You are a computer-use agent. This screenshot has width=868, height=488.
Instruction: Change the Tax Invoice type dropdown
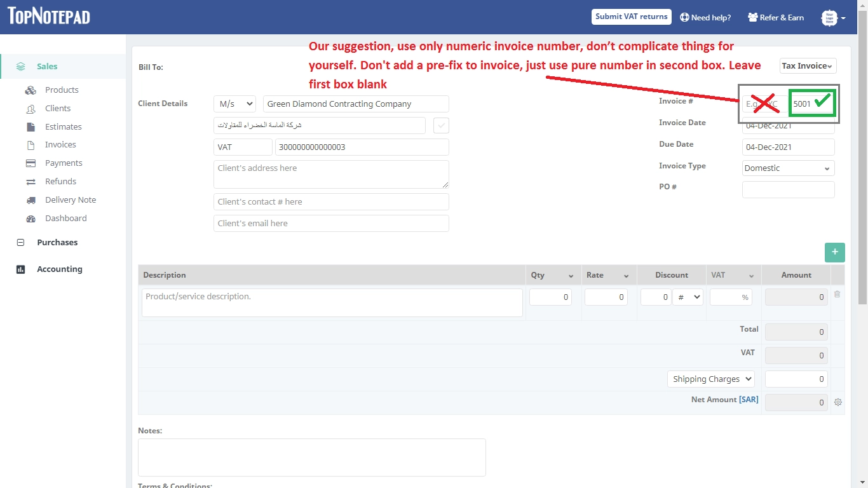click(x=808, y=66)
